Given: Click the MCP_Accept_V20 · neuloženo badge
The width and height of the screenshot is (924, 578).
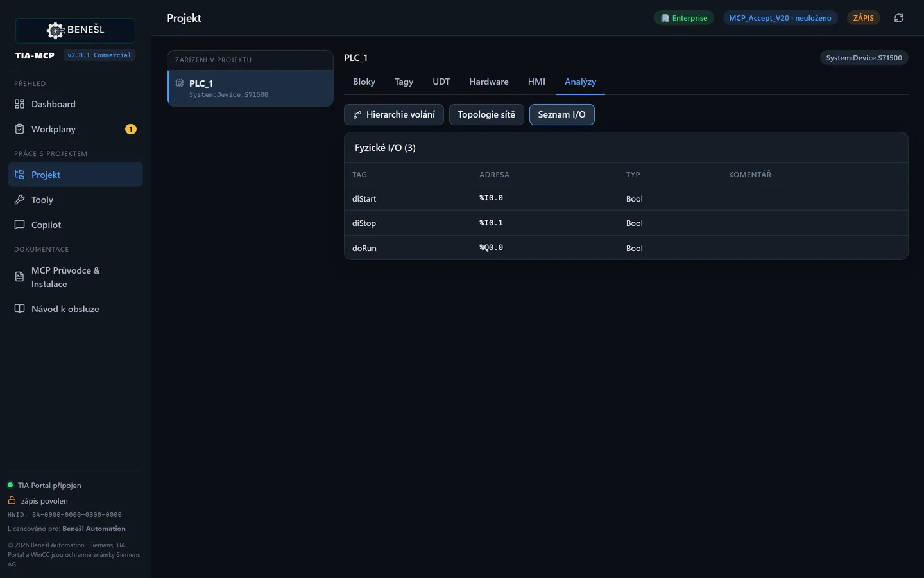Looking at the screenshot, I should click(780, 18).
